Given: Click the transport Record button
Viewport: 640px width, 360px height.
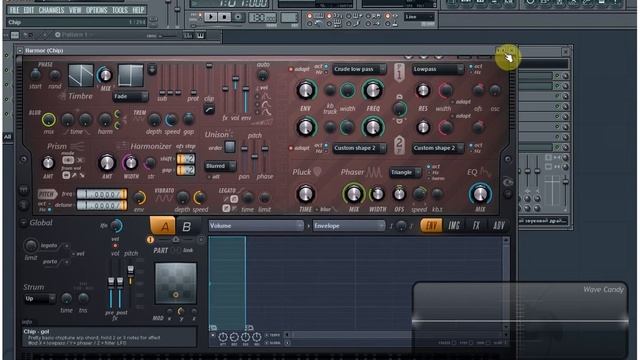Looking at the screenshot, I should [238, 17].
